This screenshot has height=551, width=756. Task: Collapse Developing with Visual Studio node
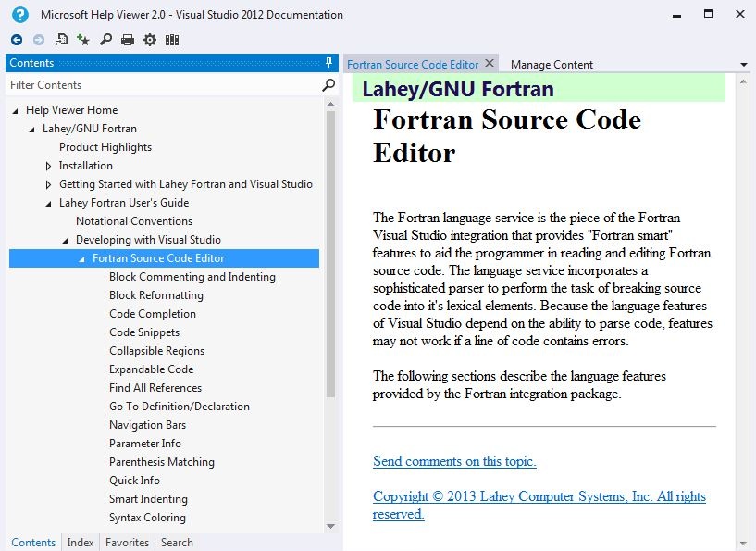(65, 240)
